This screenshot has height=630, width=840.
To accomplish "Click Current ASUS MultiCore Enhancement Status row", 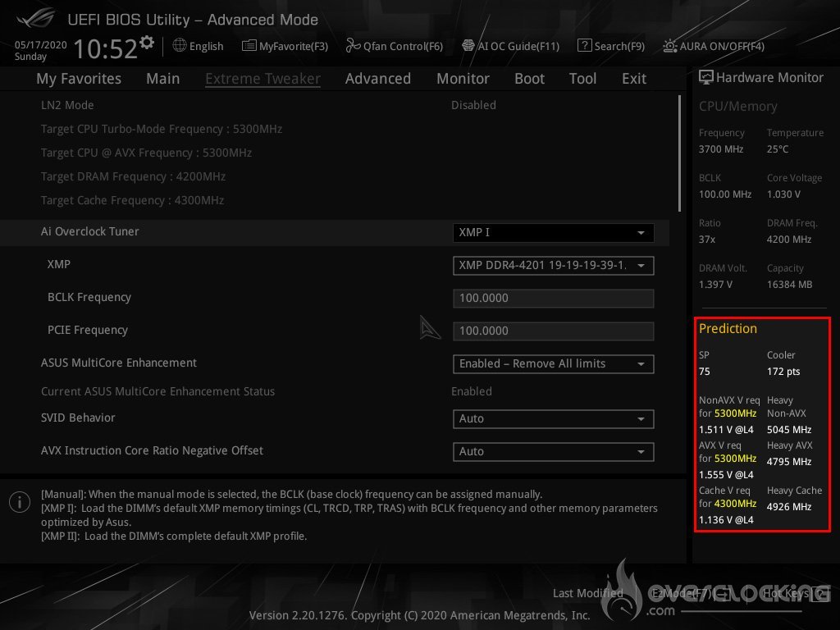I will tap(335, 391).
